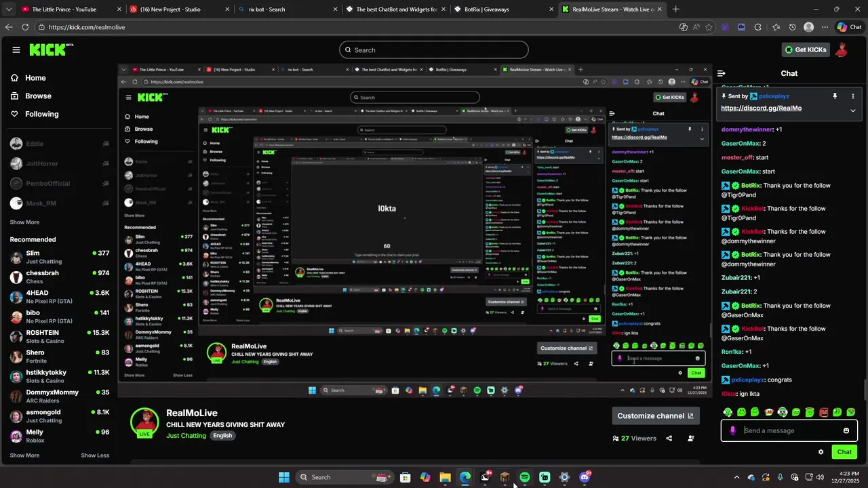Click the browser address bar URL
The image size is (868, 488).
point(87,27)
